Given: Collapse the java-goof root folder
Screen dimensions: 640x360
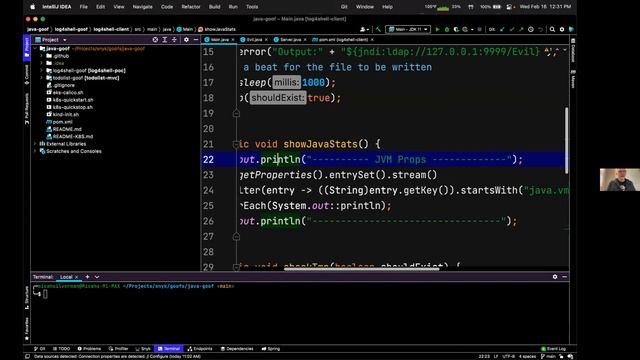Looking at the screenshot, I should (x=35, y=49).
